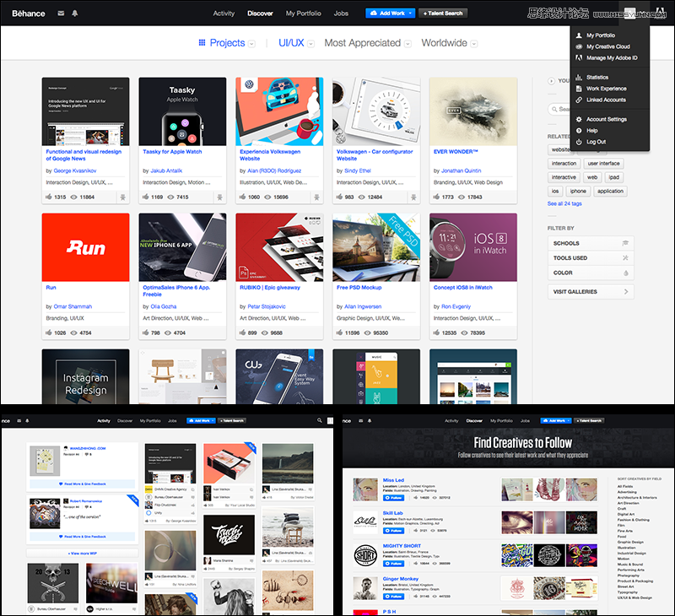Image resolution: width=675 pixels, height=616 pixels.
Task: Click the thumbs-up icon on the Run project
Action: [x=49, y=332]
